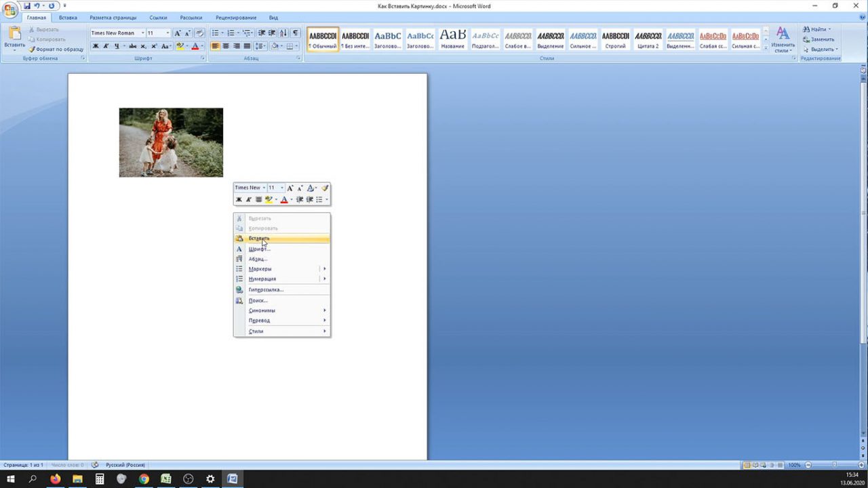This screenshot has width=868, height=488.
Task: Toggle superscript x² in the ribbon
Action: click(154, 46)
